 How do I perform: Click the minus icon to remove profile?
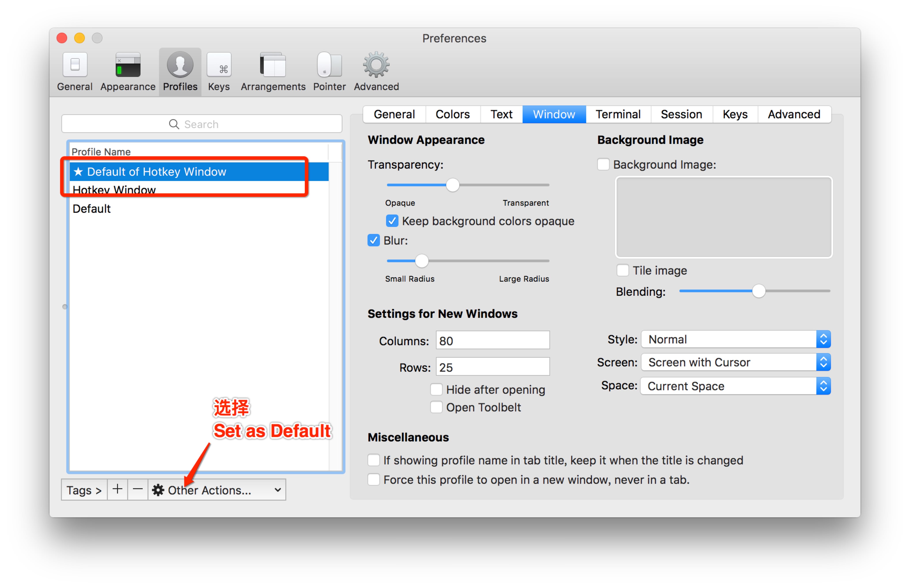pyautogui.click(x=138, y=490)
